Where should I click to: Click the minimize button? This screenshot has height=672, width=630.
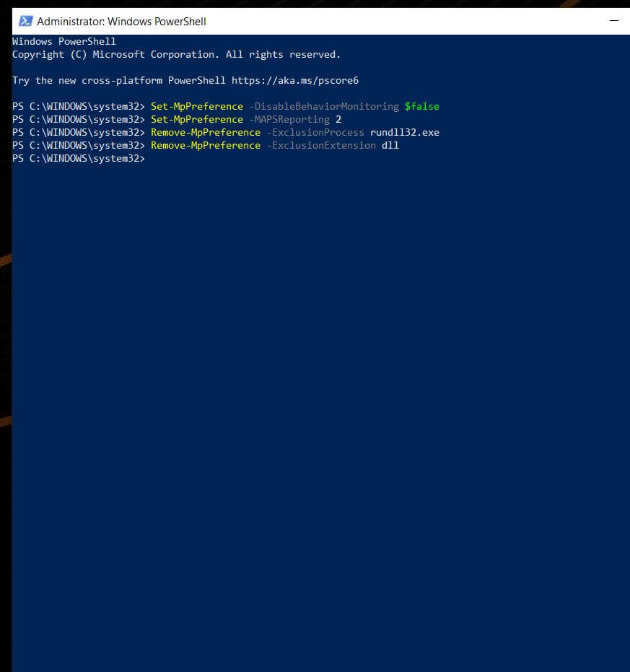pyautogui.click(x=614, y=21)
